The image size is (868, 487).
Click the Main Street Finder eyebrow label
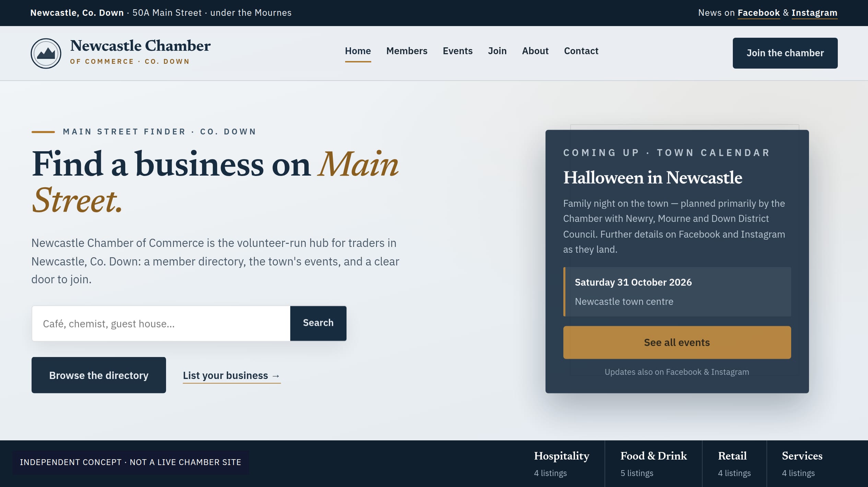[160, 132]
